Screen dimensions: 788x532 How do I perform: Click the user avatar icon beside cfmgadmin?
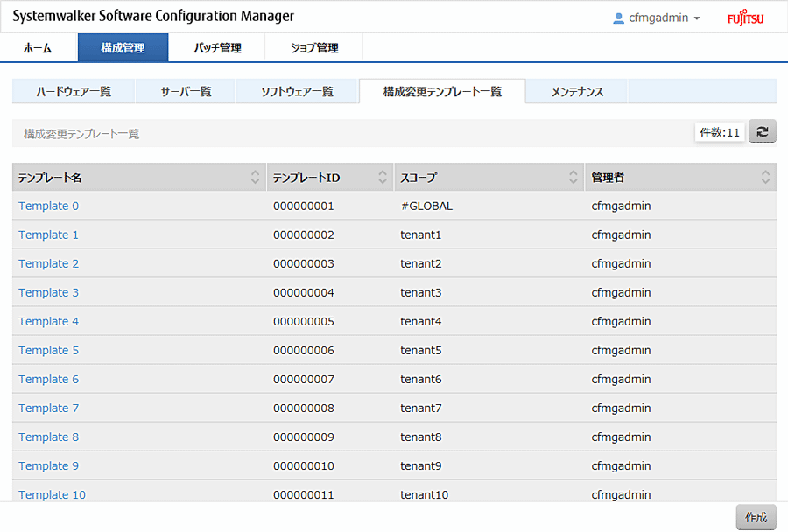coord(618,18)
